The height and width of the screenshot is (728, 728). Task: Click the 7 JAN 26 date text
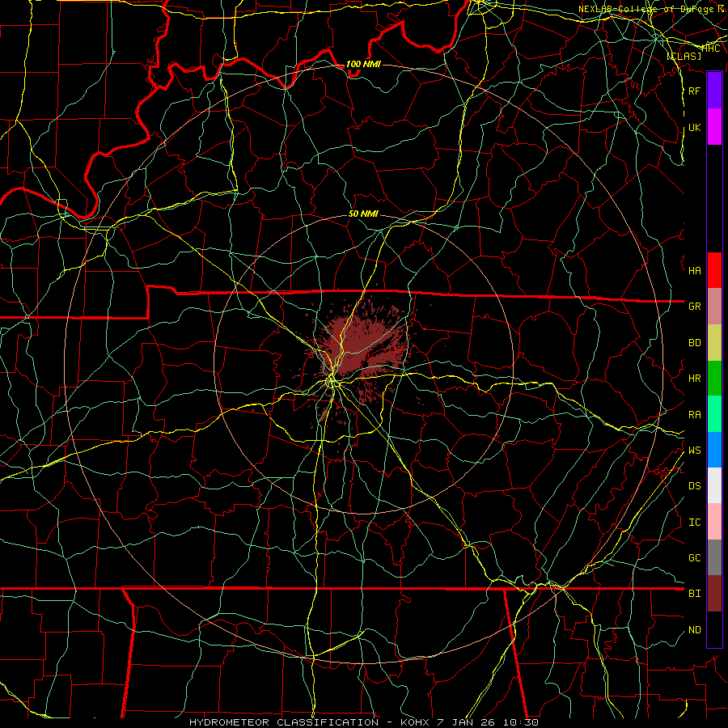tap(467, 722)
